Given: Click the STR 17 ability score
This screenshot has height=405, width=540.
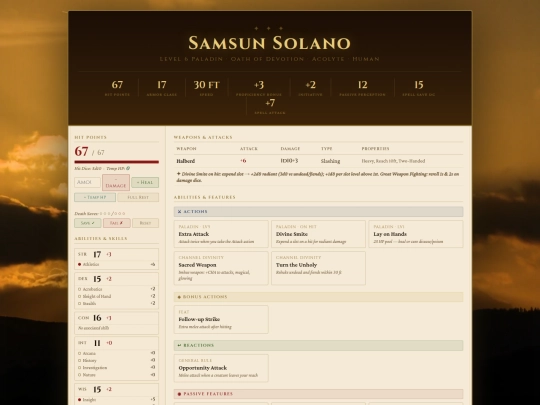Looking at the screenshot, I should 97,255.
